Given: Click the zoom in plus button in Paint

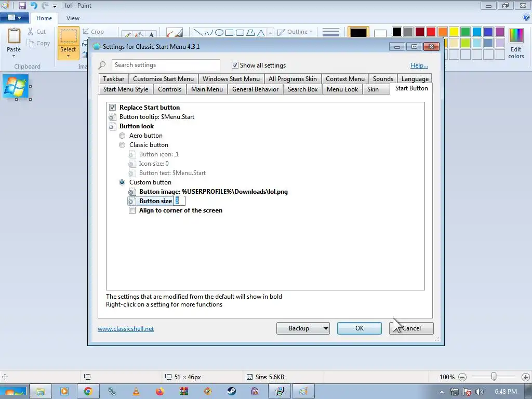Looking at the screenshot, I should pyautogui.click(x=526, y=377).
